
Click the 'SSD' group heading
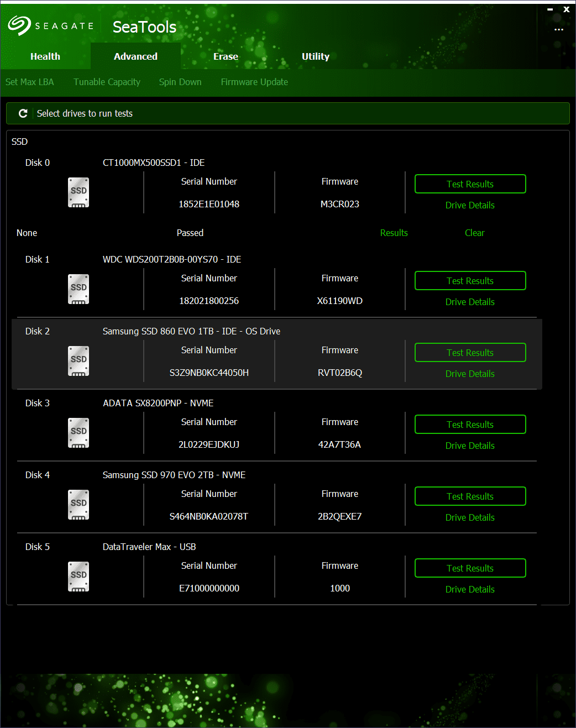pos(19,142)
